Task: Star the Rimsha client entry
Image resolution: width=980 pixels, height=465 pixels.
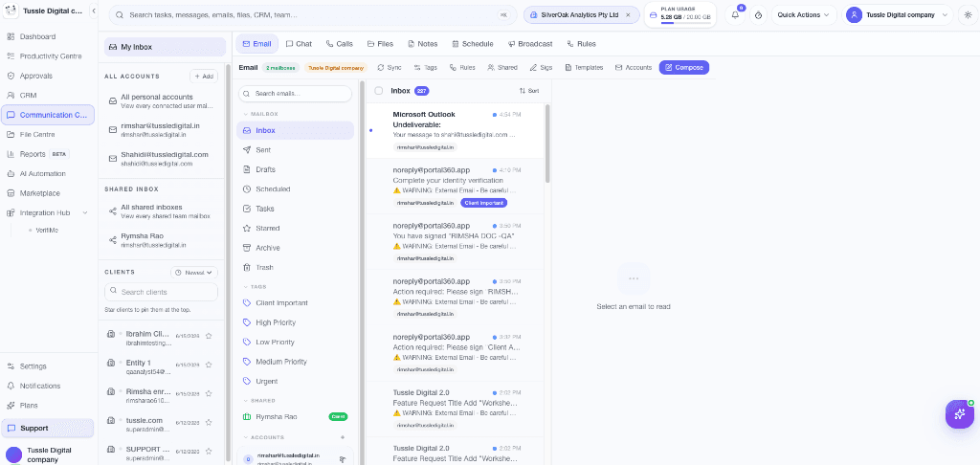Action: [209, 393]
